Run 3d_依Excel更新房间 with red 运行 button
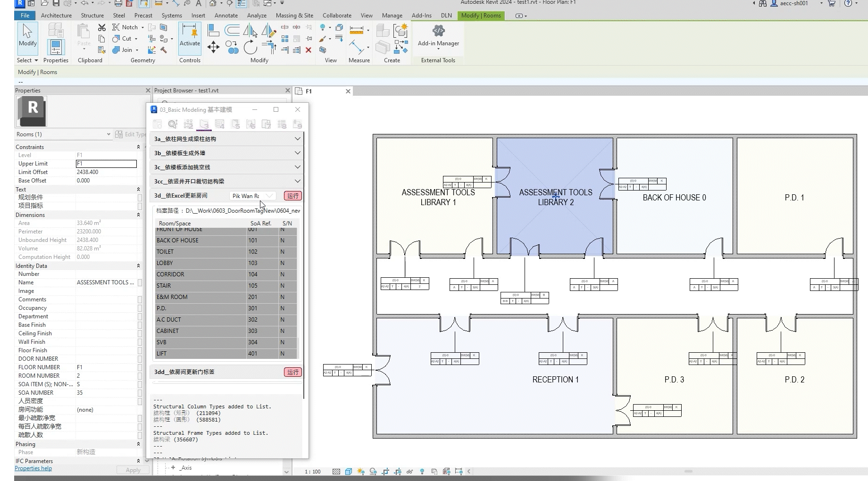 pos(293,196)
